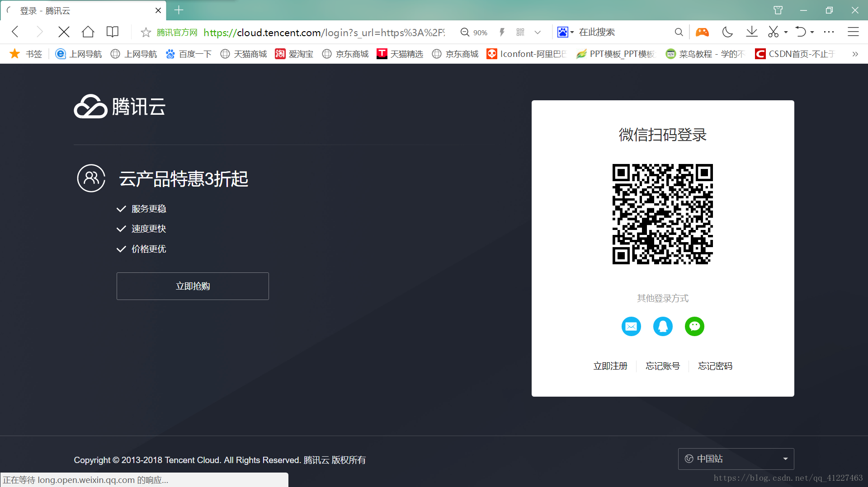Open the Iconfont-阿里巴巴 bookmark
This screenshot has height=487, width=868.
click(x=527, y=54)
